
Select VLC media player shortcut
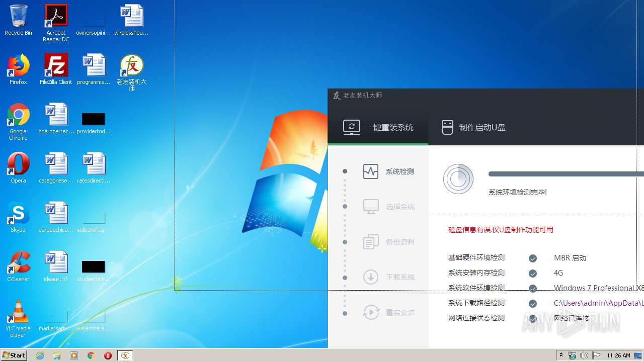18,319
